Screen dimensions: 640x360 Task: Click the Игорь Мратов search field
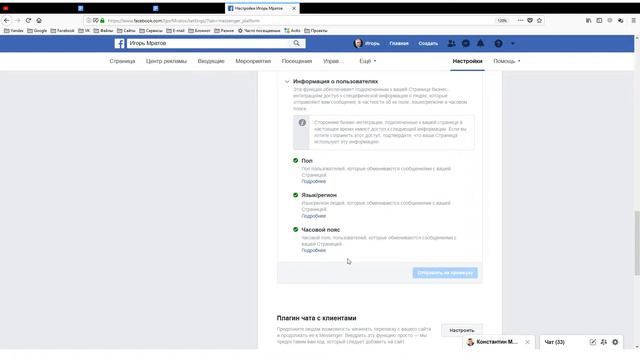(208, 43)
